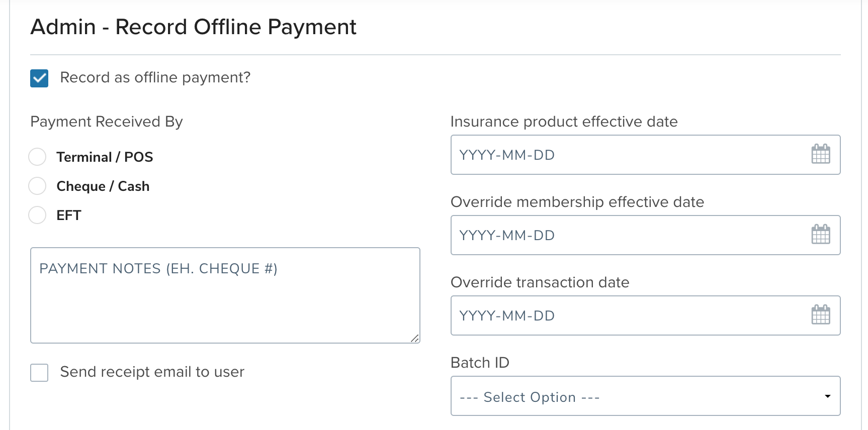Enable Send receipt email to user
The image size is (868, 430).
(x=39, y=373)
